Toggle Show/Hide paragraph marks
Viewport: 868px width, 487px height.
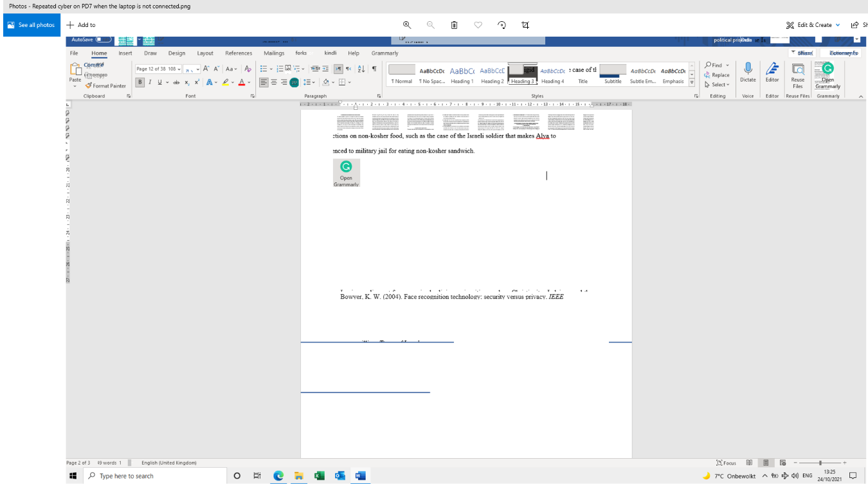point(374,69)
